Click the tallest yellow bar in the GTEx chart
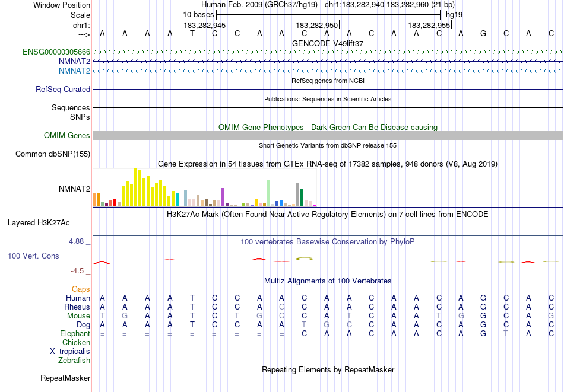This screenshot has width=564, height=392. (x=135, y=187)
